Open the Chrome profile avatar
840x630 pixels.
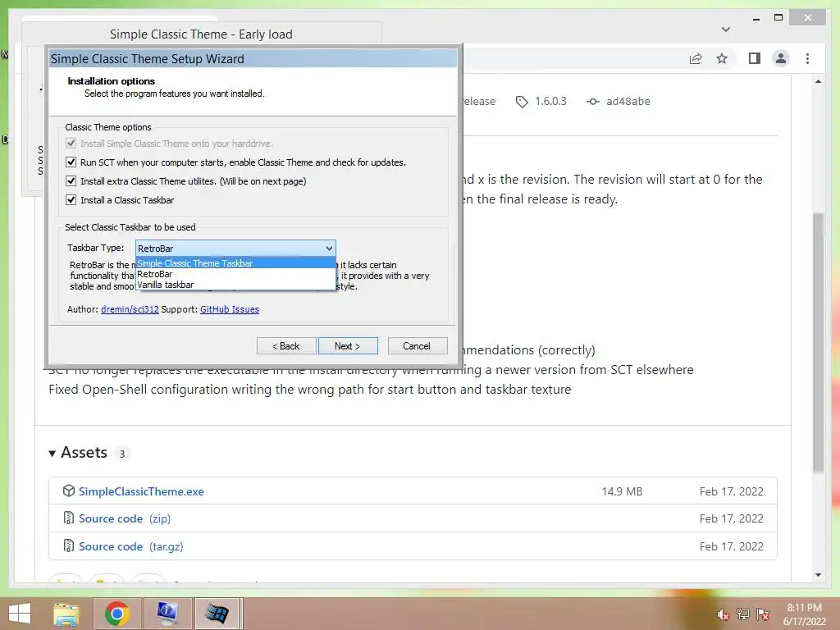781,58
